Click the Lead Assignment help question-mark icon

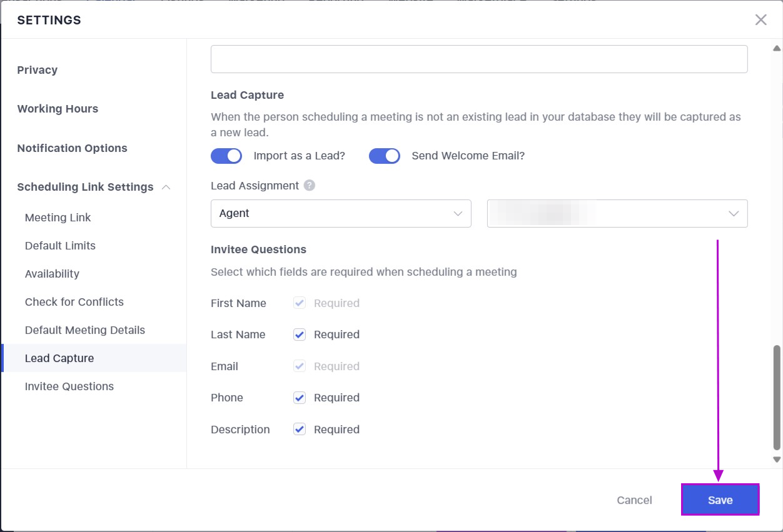point(310,186)
